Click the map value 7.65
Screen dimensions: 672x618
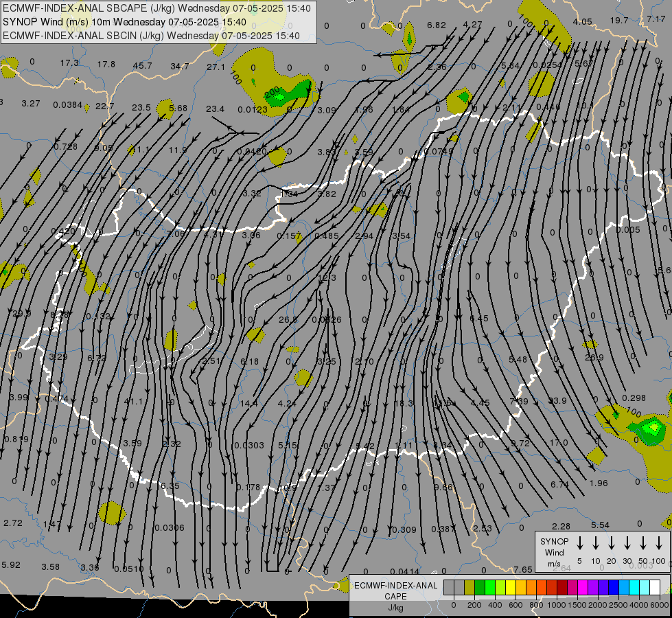[x=523, y=569]
